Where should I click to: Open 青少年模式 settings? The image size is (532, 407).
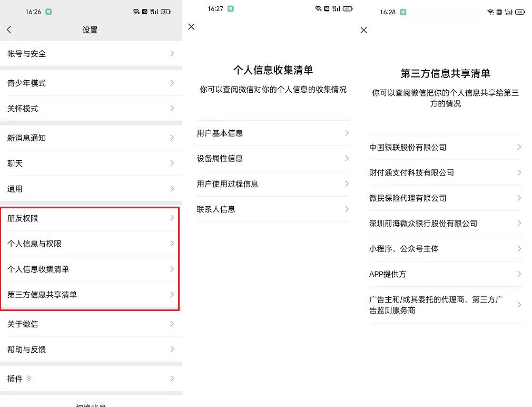point(91,83)
